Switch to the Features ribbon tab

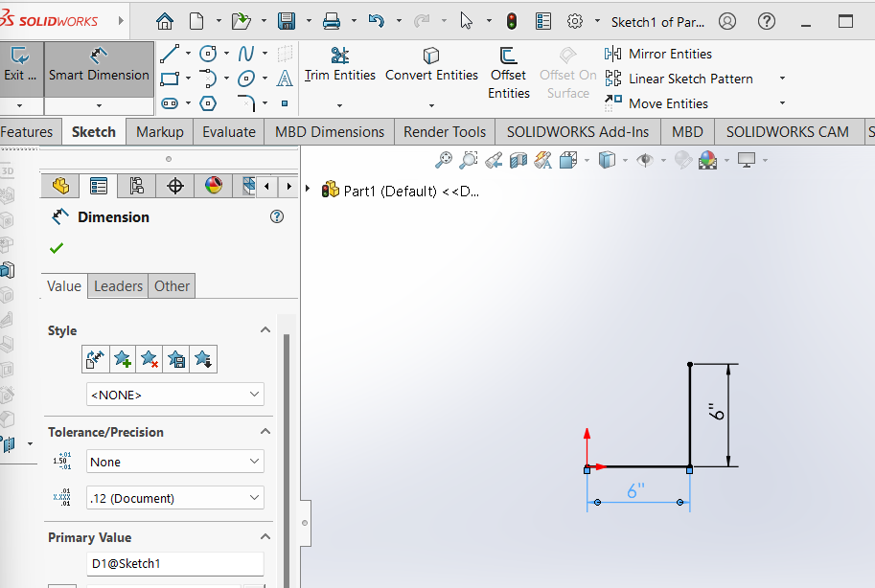click(27, 132)
